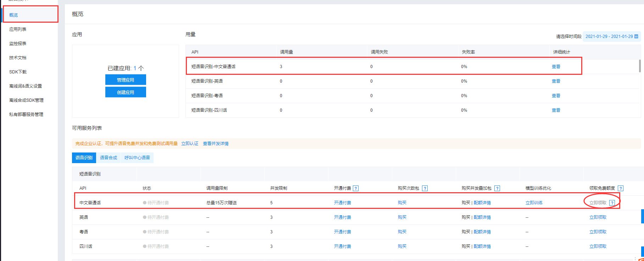Click the 管理应用 button
Image resolution: width=644 pixels, height=261 pixels.
tap(126, 80)
